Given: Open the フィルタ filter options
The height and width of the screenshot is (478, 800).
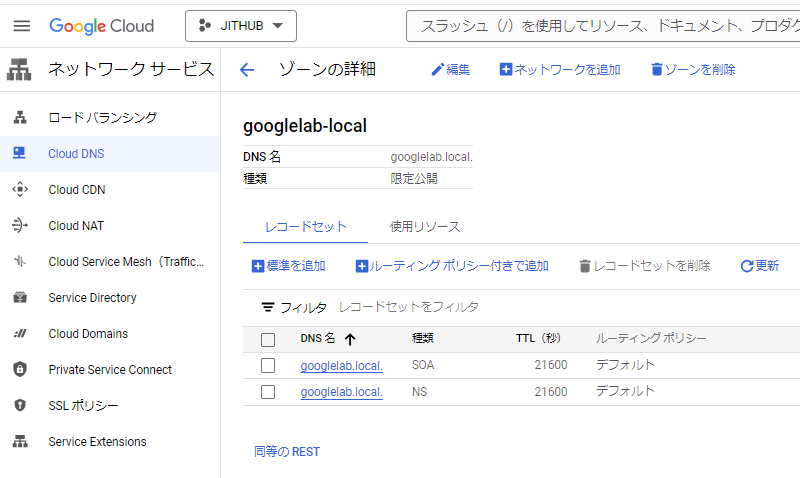Looking at the screenshot, I should pos(293,307).
